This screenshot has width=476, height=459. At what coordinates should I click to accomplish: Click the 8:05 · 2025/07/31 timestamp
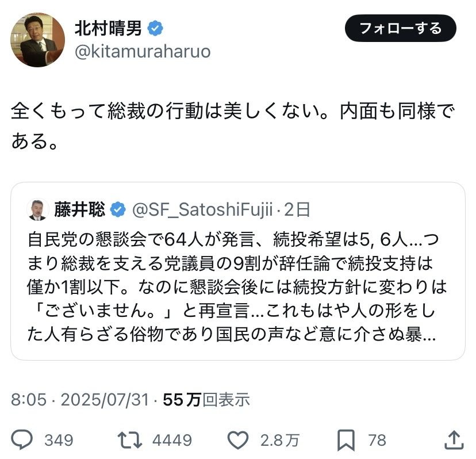click(x=80, y=400)
